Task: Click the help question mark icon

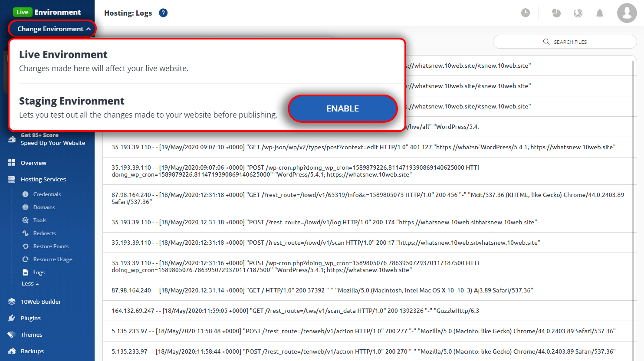Action: tap(163, 13)
